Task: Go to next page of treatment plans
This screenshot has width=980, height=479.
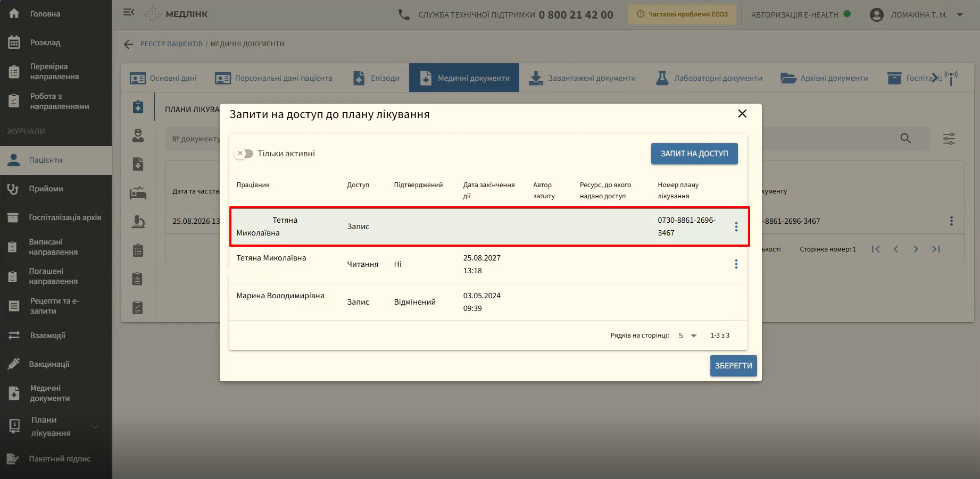Action: 916,249
